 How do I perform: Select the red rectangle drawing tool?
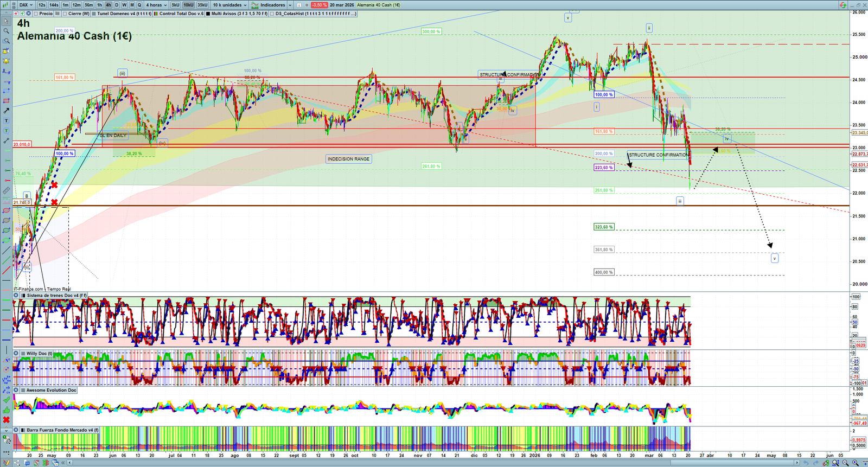[x=6, y=101]
